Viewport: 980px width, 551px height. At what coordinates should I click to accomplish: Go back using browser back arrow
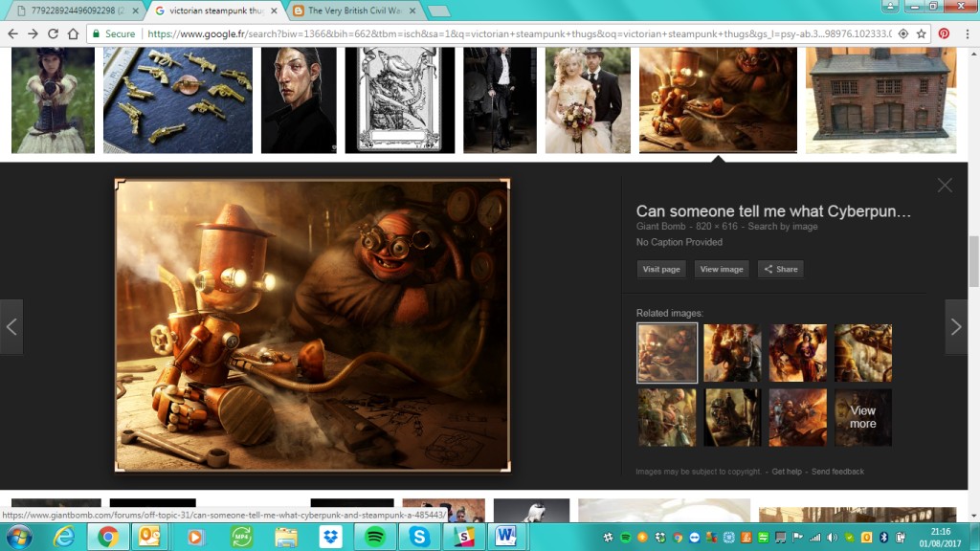(12, 33)
